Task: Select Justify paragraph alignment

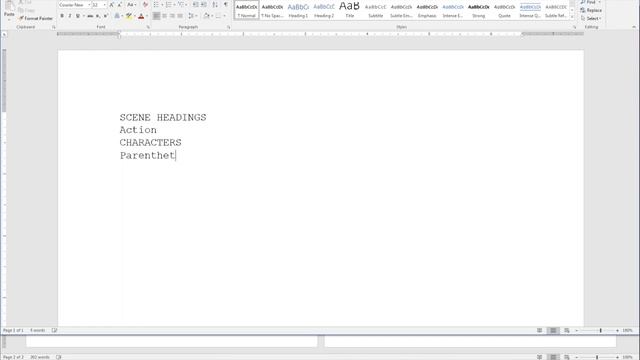Action: (180, 16)
